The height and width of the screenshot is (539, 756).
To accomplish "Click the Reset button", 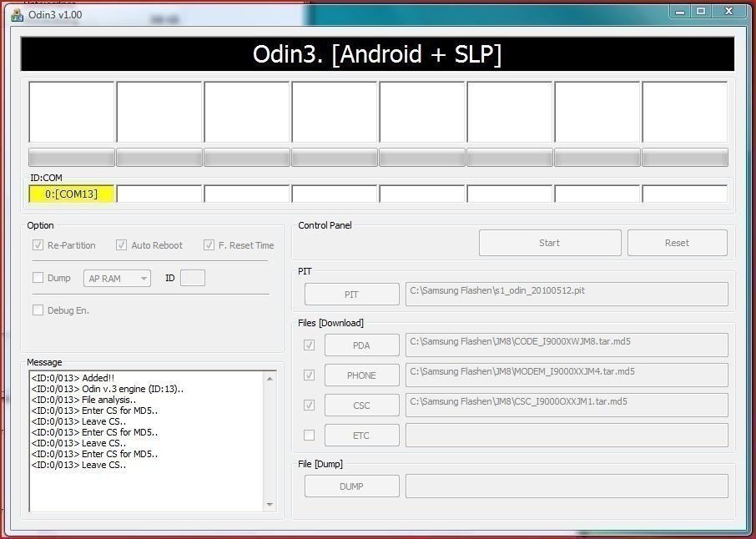I will (677, 243).
